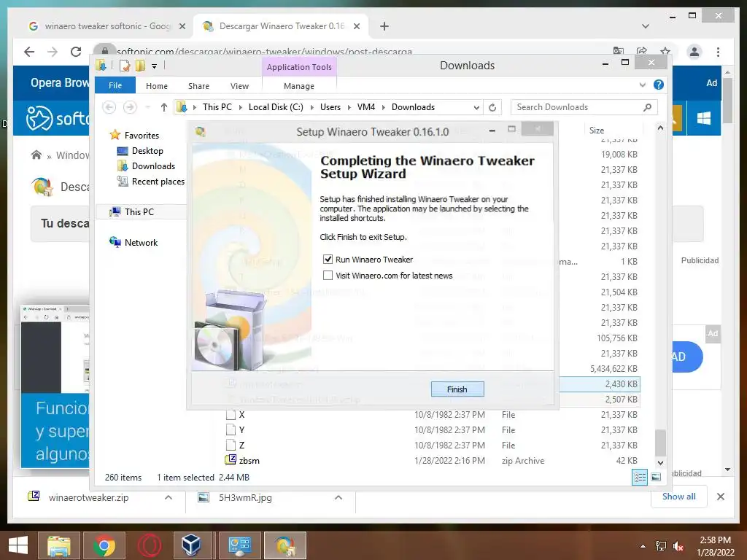Close Descargar Winaero Tweaker Chrome tab

[x=356, y=26]
